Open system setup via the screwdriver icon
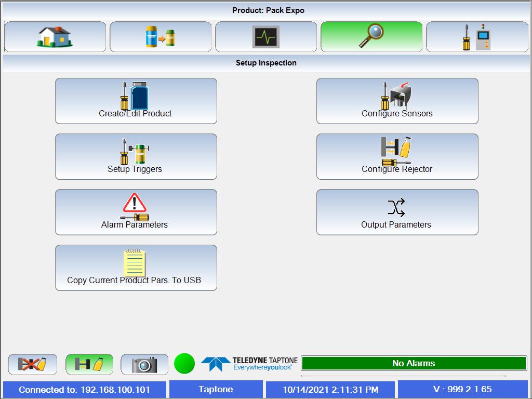 point(476,36)
